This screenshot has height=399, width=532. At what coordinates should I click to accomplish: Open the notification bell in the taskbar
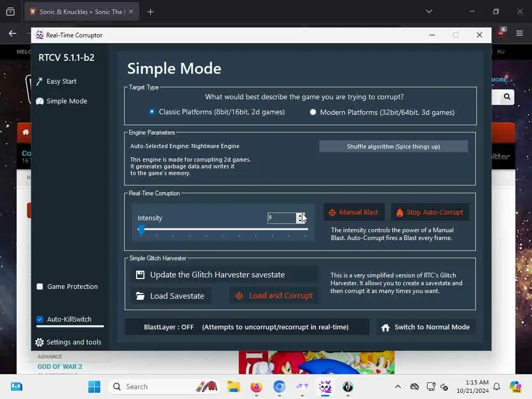[x=497, y=387]
